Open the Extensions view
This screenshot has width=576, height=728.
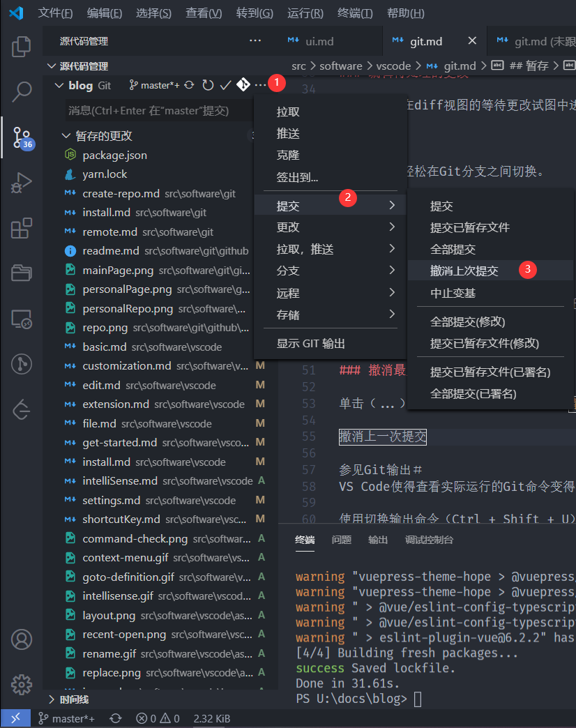coord(21,229)
